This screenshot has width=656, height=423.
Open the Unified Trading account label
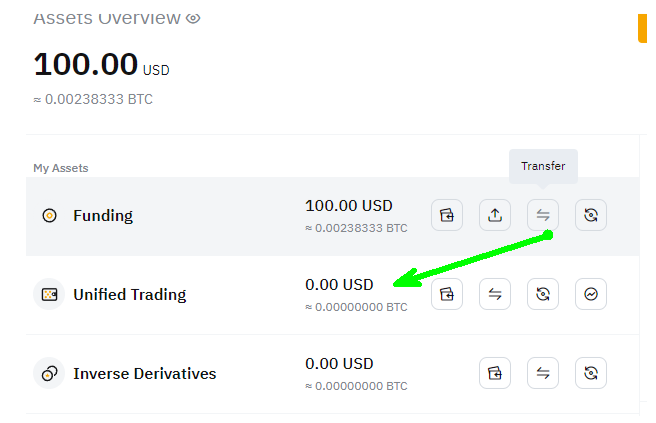129,295
